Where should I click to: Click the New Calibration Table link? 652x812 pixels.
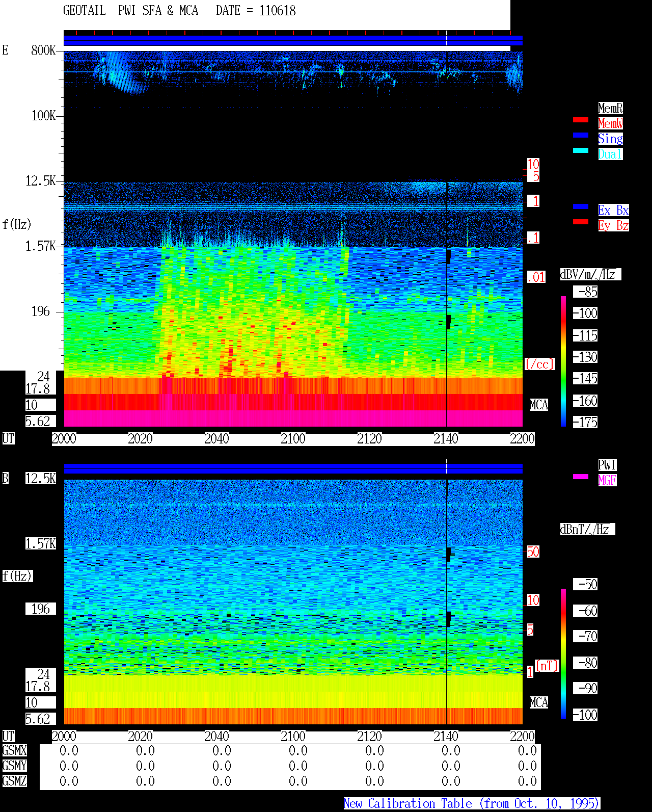pyautogui.click(x=472, y=803)
